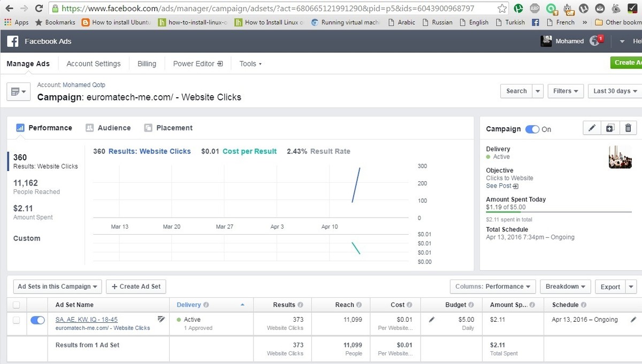
Task: Bookmark page with the star icon
Action: [502, 9]
